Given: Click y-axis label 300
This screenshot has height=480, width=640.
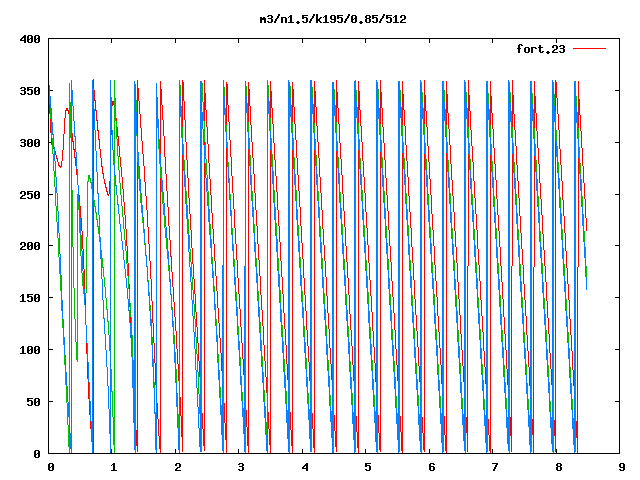Looking at the screenshot, I should coord(30,143).
